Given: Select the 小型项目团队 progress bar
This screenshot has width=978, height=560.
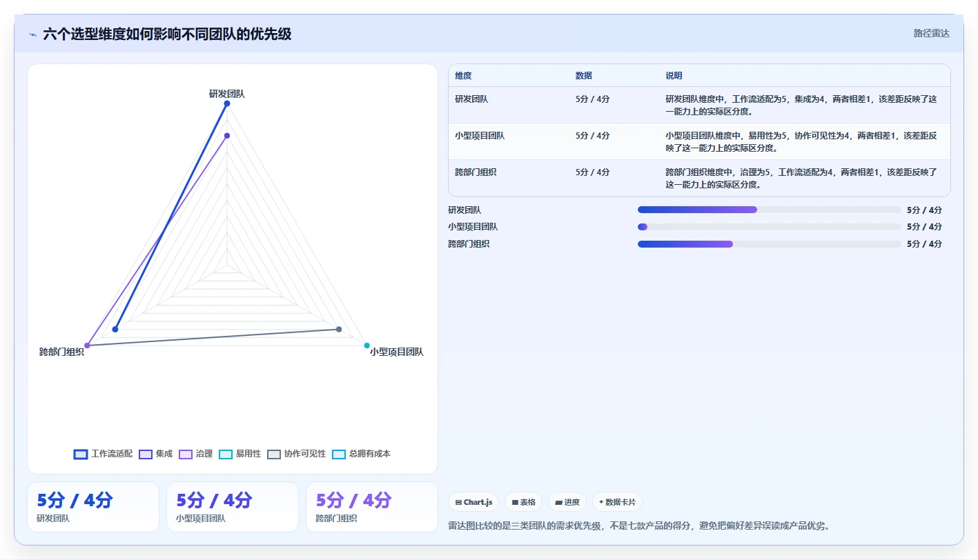Looking at the screenshot, I should [770, 227].
